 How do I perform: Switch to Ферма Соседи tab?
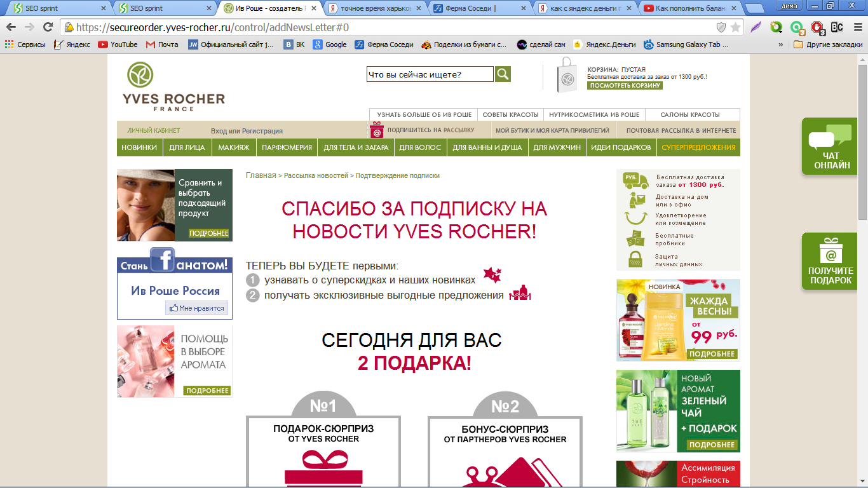pos(480,8)
